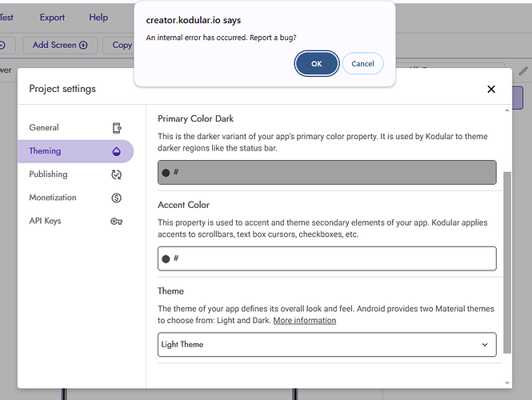Viewport: 532px width, 400px height.
Task: Open the Theme dropdown list
Action: (326, 345)
